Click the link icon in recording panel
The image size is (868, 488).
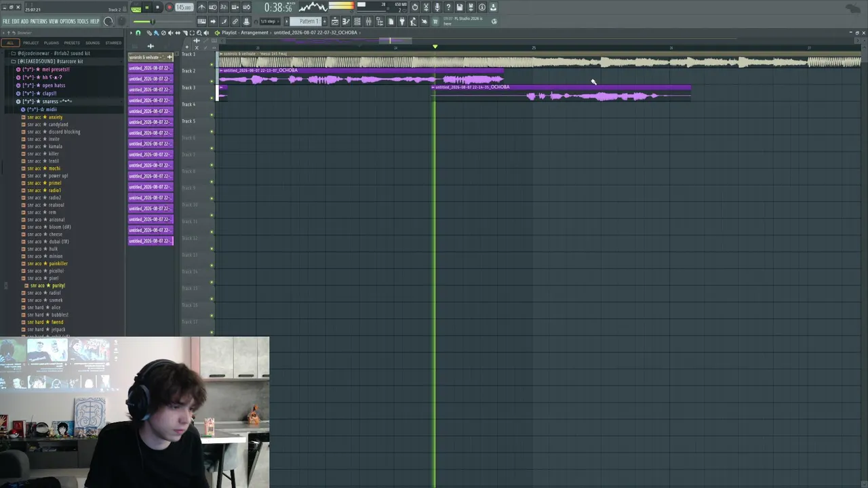pos(235,22)
